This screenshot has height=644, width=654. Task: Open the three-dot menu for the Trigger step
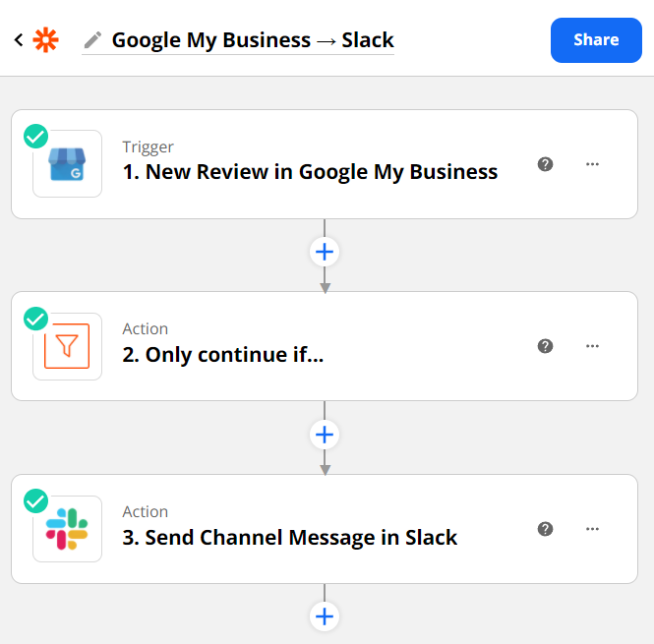592,164
